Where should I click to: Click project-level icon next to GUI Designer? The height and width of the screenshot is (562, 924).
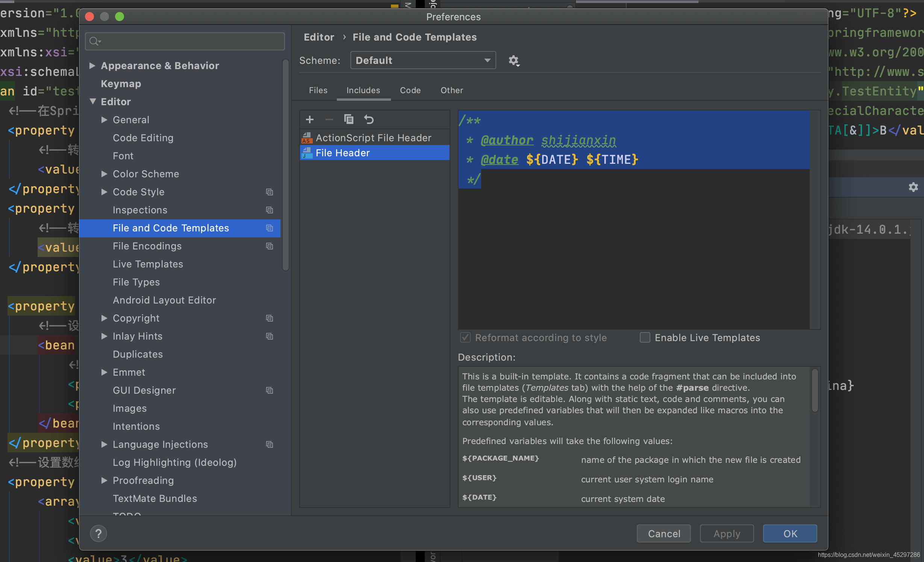coord(270,390)
